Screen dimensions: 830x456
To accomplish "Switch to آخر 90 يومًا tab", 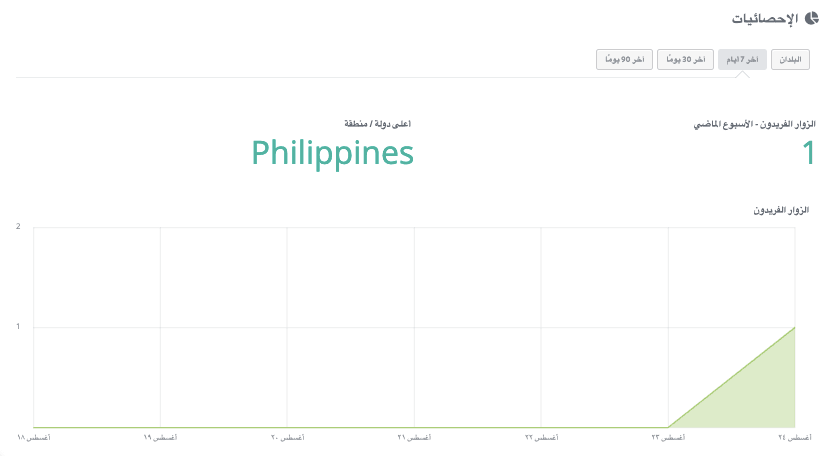I will [625, 59].
